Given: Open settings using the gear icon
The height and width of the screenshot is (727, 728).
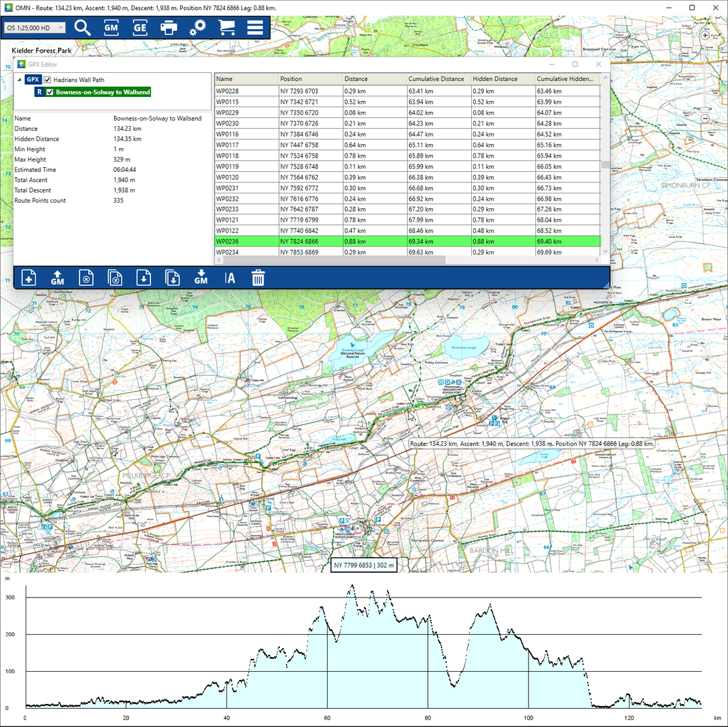Looking at the screenshot, I should click(198, 28).
